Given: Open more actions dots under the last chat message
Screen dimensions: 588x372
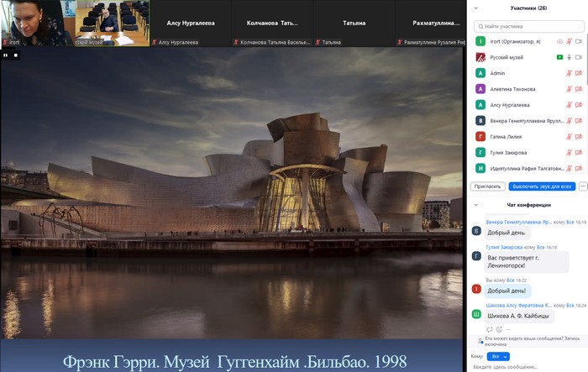Looking at the screenshot, I should tap(508, 330).
